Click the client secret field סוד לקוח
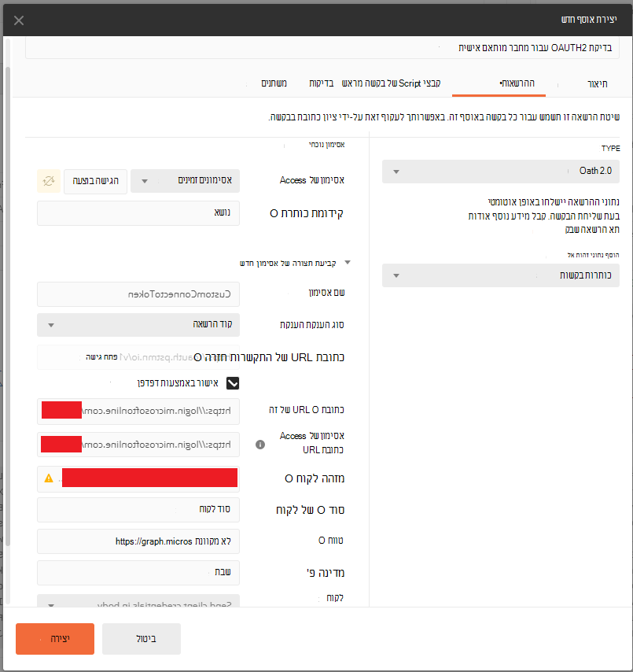Screen dimensions: 633x672 coord(138,510)
